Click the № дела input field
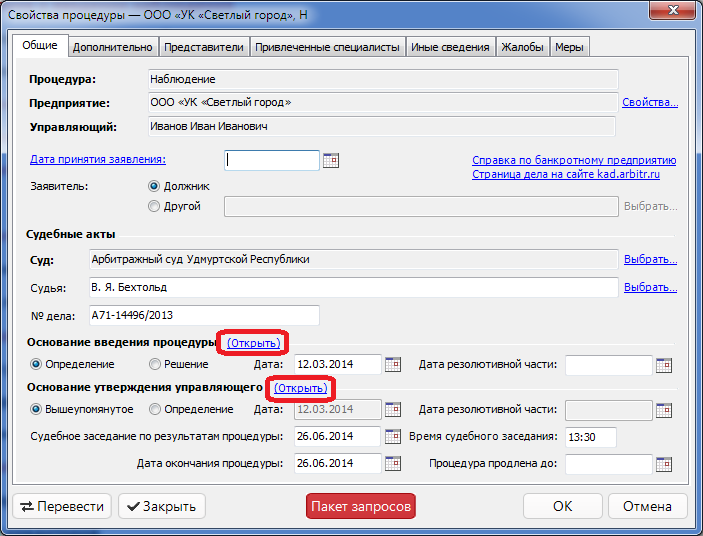Viewport: 703px width, 536px height. point(204,316)
